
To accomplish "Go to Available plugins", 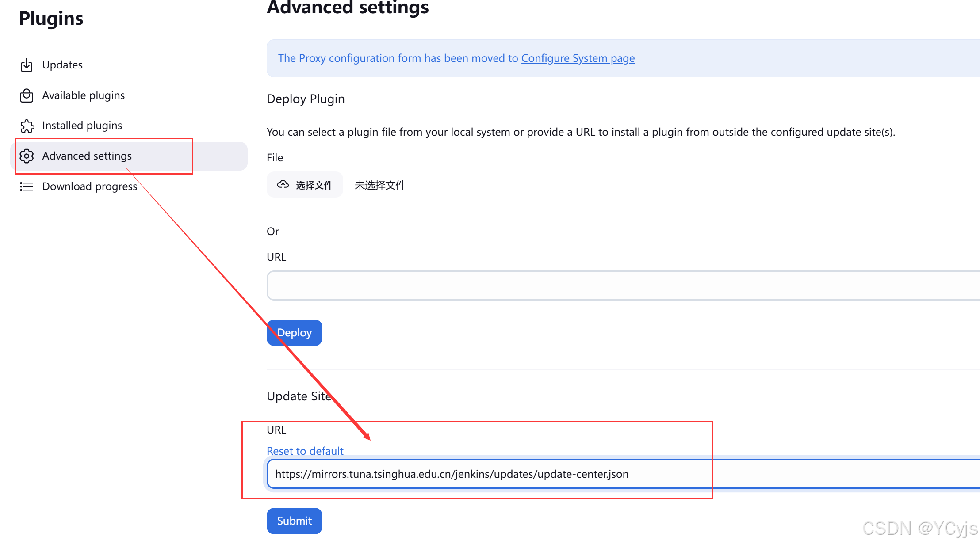I will [x=129, y=95].
